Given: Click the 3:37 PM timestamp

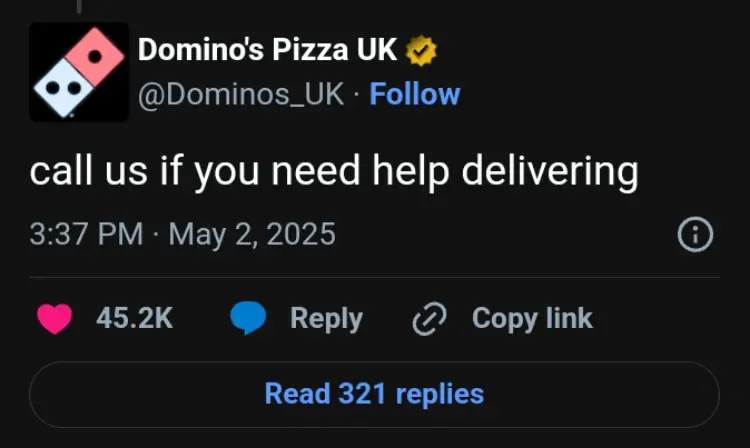Looking at the screenshot, I should (86, 235).
